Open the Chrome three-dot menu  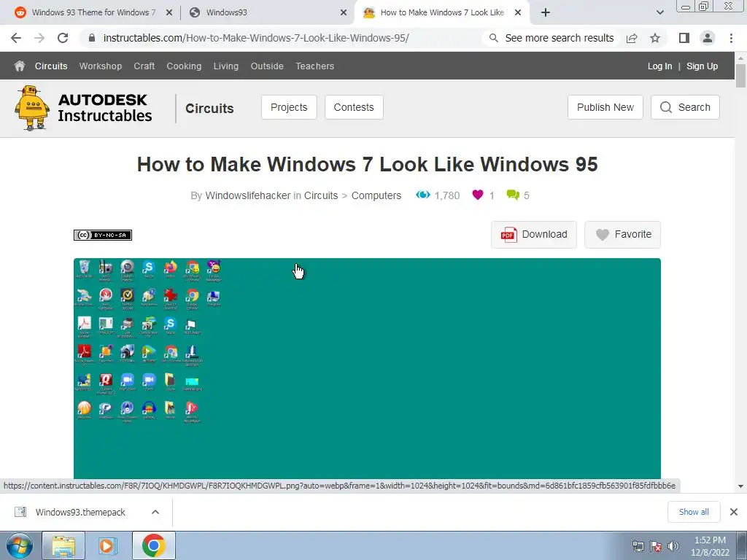pyautogui.click(x=731, y=38)
